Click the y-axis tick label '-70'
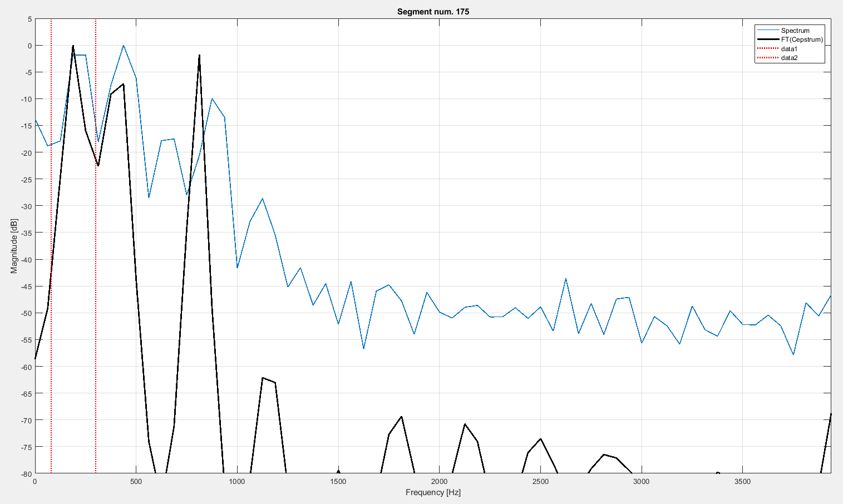Viewport: 843px width, 504px height. click(27, 420)
